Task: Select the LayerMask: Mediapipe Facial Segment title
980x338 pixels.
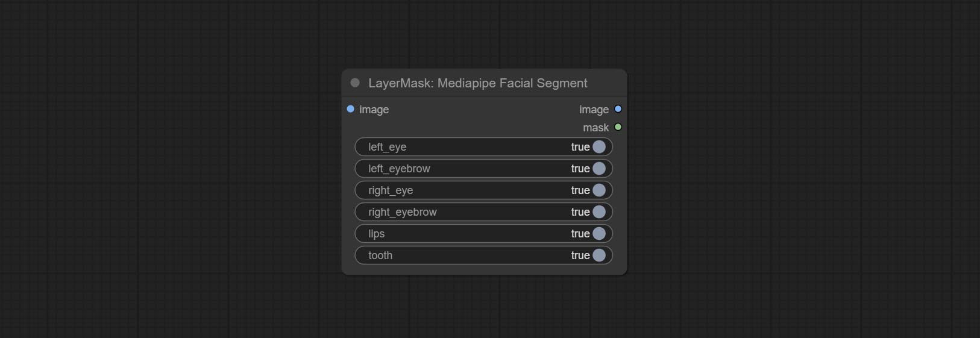Action: 477,83
